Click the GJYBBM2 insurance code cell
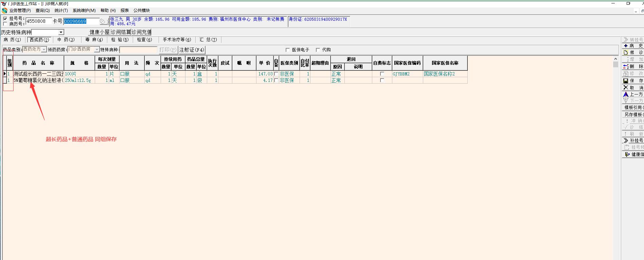 pos(408,74)
